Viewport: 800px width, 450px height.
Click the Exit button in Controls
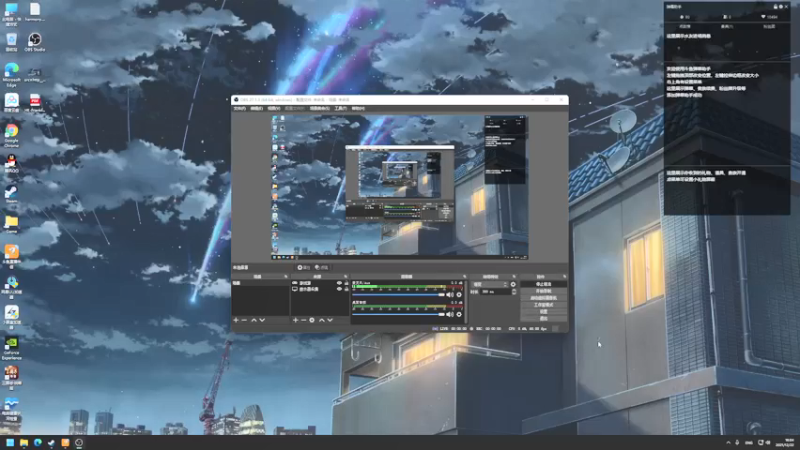point(543,318)
